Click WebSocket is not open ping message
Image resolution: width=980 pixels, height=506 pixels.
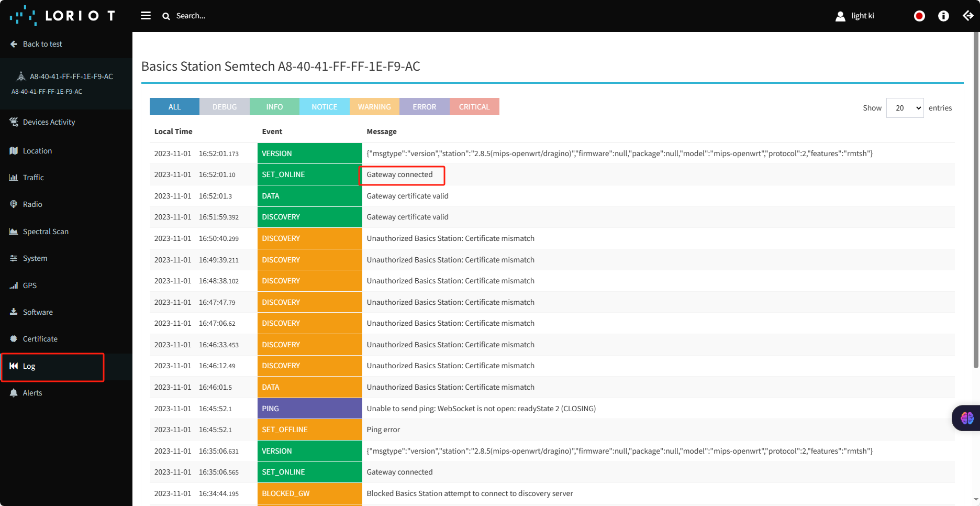coord(481,409)
